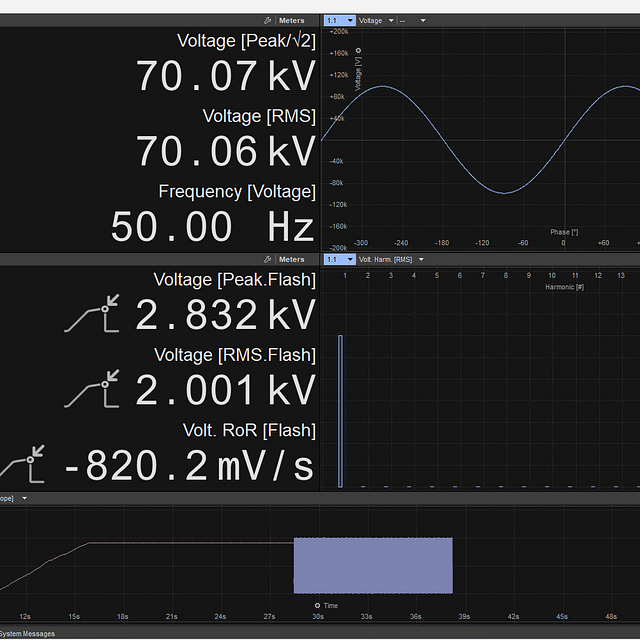Click the 70.06 kV RMS voltage reading

(225, 152)
